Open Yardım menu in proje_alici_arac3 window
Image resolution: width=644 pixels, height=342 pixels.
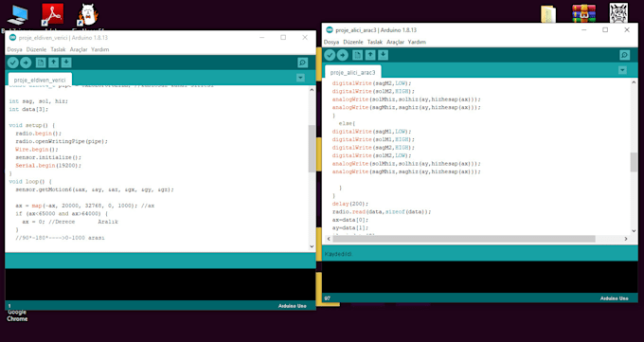tap(417, 42)
